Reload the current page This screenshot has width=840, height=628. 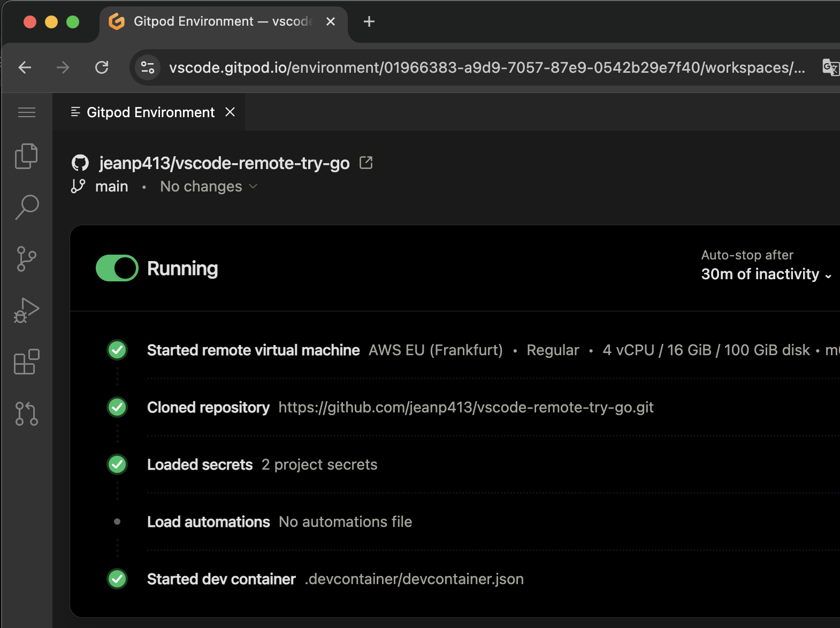tap(102, 67)
